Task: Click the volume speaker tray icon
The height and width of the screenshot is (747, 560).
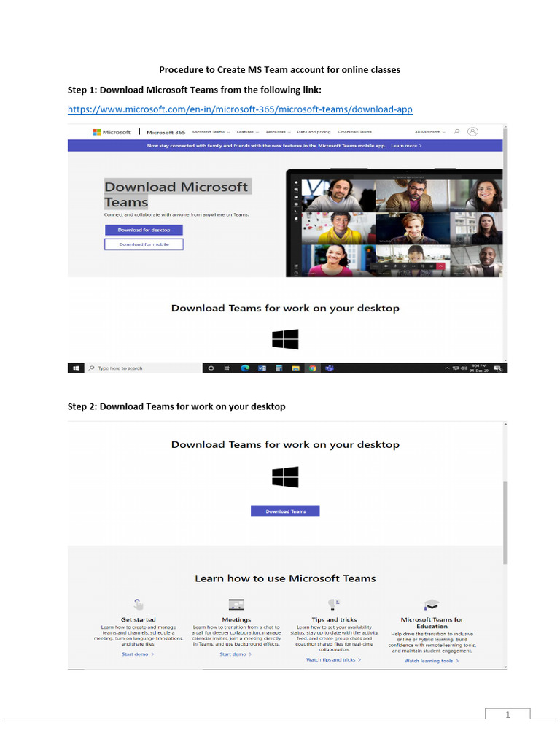Action: coord(463,368)
